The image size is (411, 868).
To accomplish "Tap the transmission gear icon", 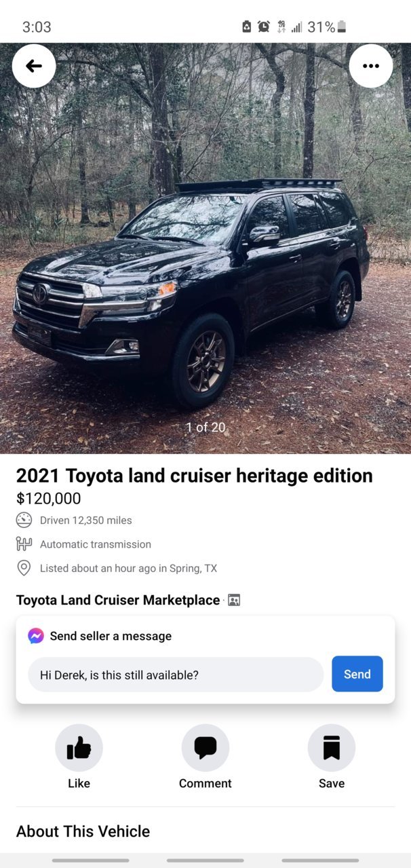I will tap(24, 544).
